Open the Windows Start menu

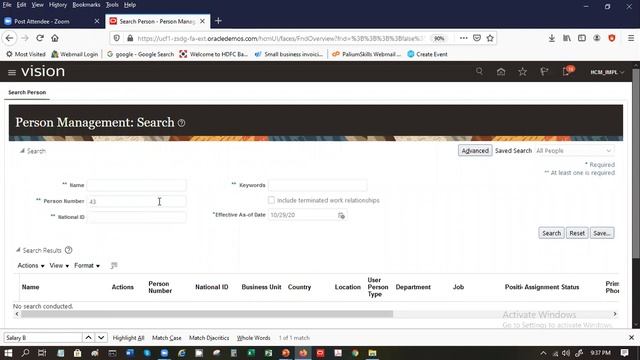pyautogui.click(x=8, y=353)
